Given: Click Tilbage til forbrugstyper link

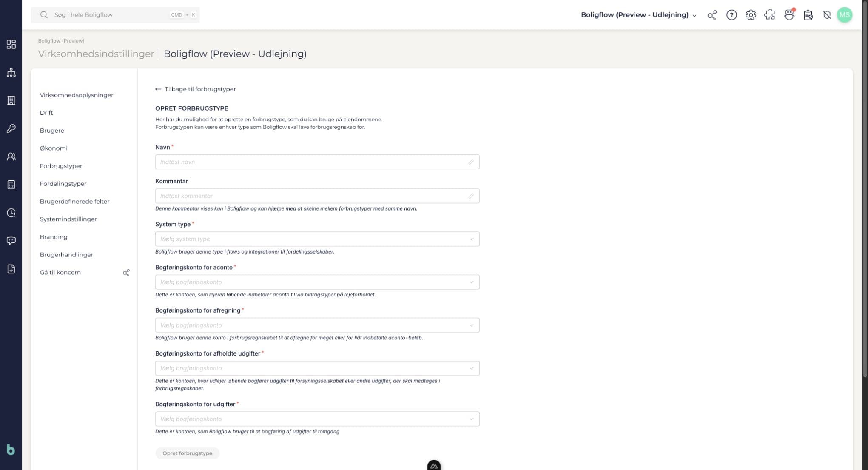Looking at the screenshot, I should click(x=196, y=89).
